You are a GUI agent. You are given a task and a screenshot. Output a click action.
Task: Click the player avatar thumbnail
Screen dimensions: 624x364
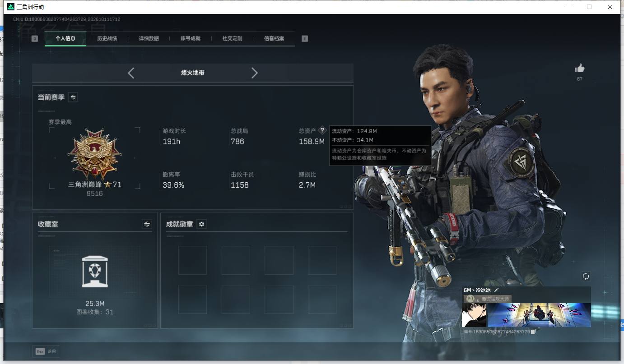click(x=474, y=315)
